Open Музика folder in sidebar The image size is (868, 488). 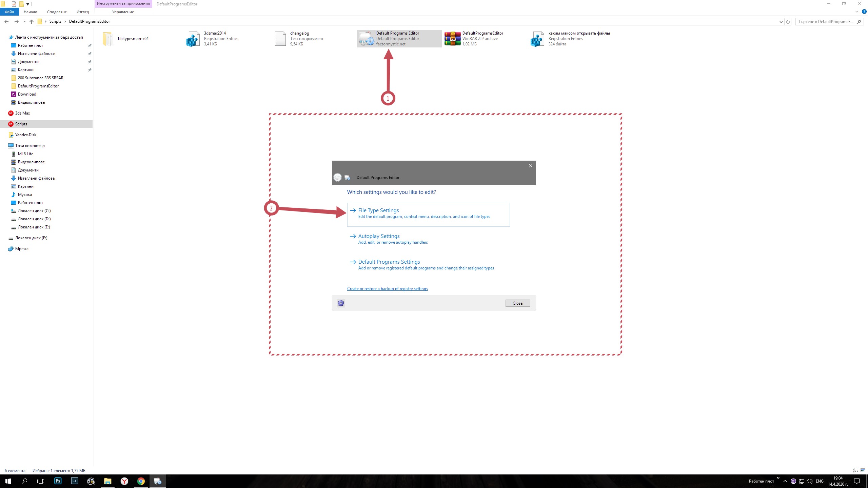(x=25, y=195)
